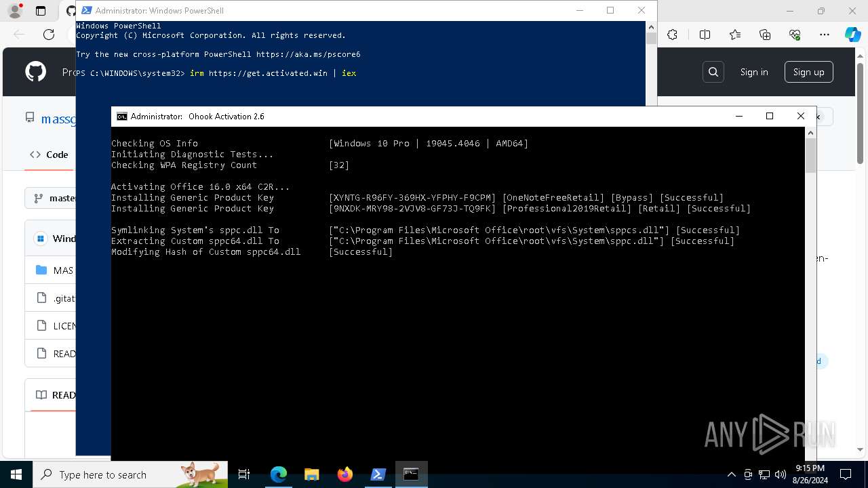Click the Sign up button
This screenshot has width=868, height=488.
click(x=808, y=72)
